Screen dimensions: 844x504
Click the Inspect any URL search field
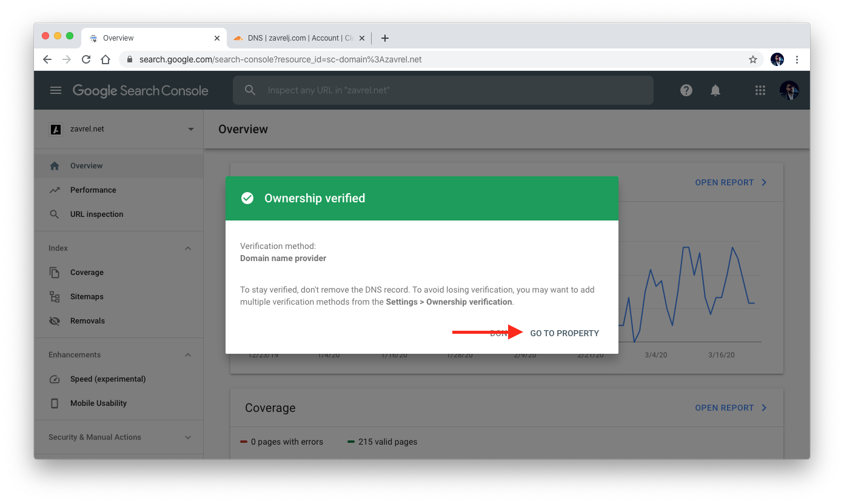click(x=443, y=90)
